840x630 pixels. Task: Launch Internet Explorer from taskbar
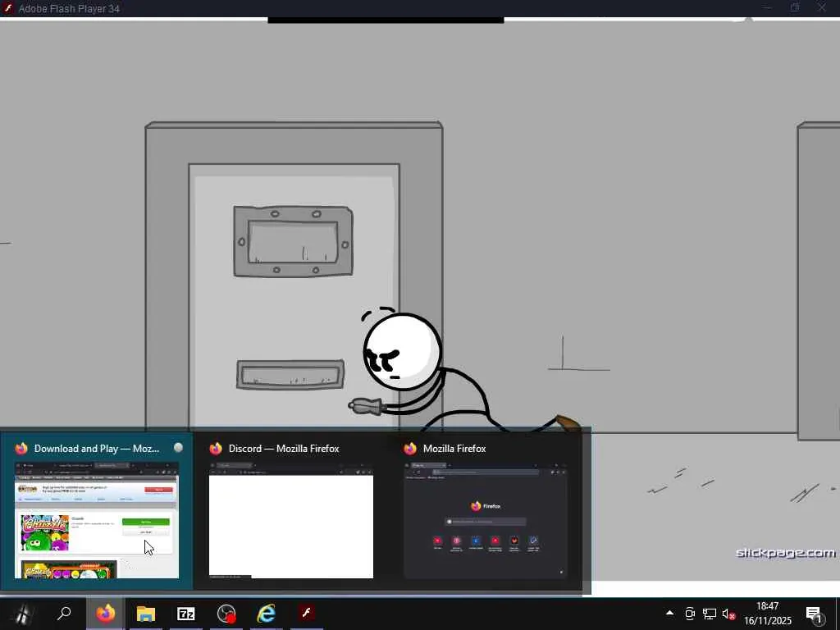tap(267, 614)
